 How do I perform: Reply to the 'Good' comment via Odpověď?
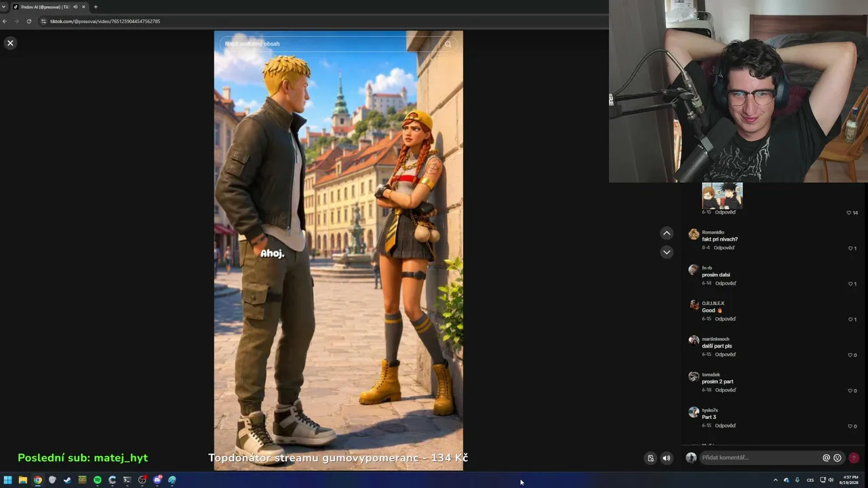click(726, 319)
